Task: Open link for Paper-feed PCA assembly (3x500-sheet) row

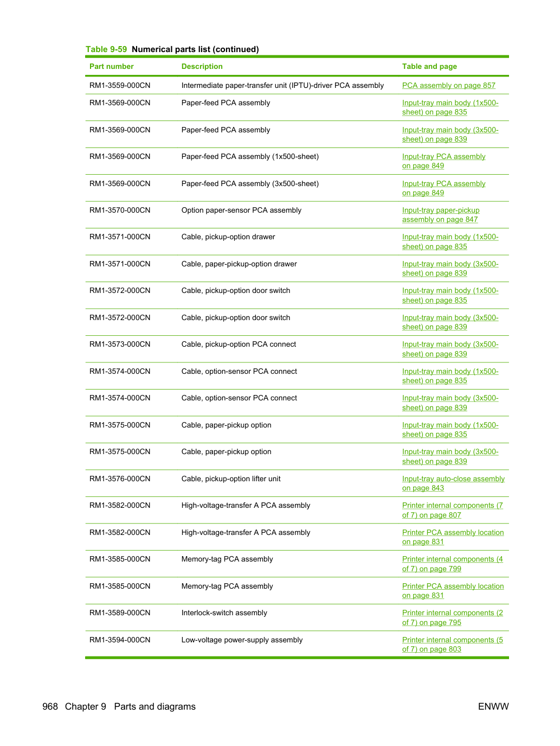Action: [443, 188]
